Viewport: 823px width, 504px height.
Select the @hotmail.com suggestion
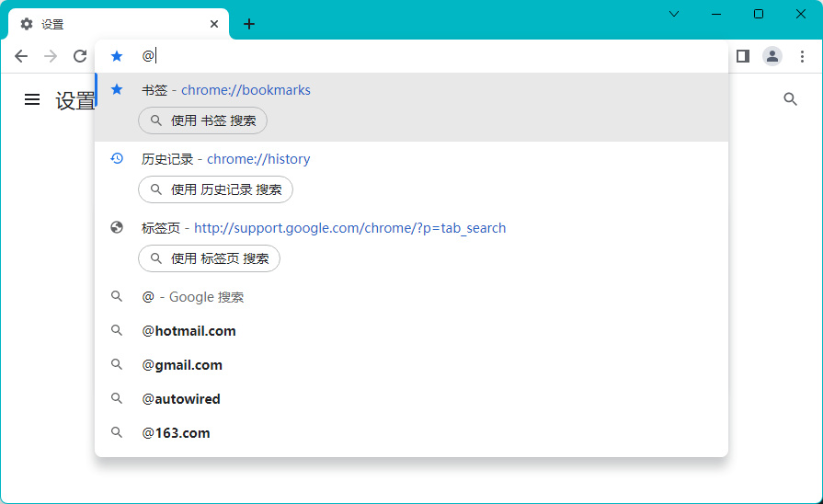(x=189, y=331)
